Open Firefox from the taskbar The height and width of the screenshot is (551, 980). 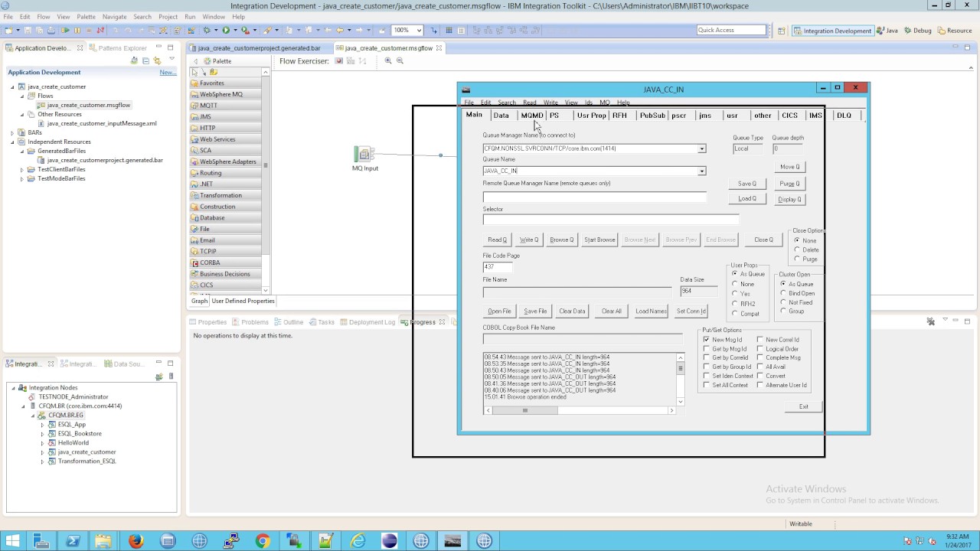tap(136, 541)
